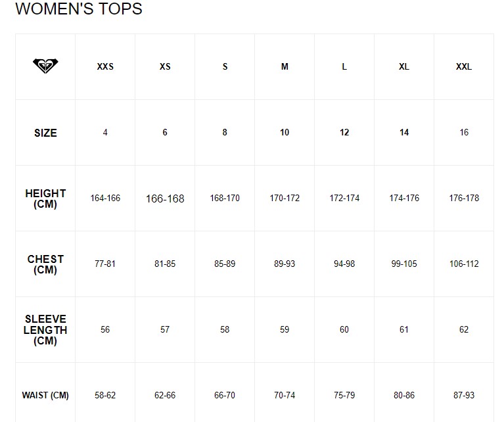Select the L size column header
504x422 pixels.
click(x=344, y=67)
